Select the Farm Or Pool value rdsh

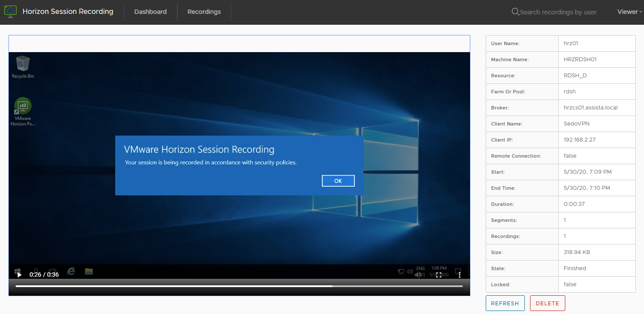tap(569, 92)
